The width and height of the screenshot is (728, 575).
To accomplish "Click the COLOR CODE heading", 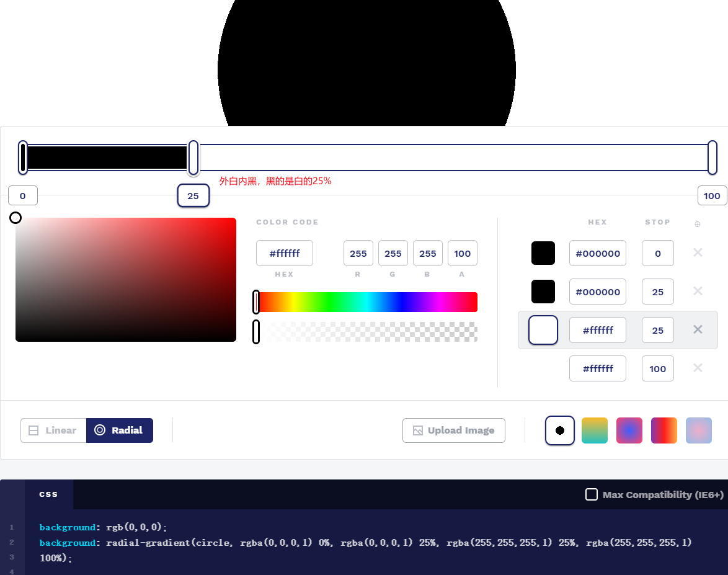I will pos(287,222).
